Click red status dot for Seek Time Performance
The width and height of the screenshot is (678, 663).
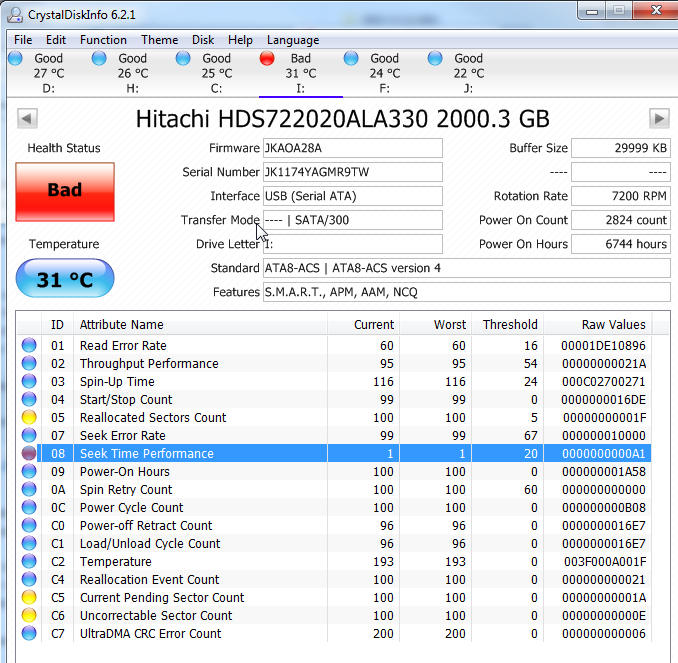tap(29, 453)
